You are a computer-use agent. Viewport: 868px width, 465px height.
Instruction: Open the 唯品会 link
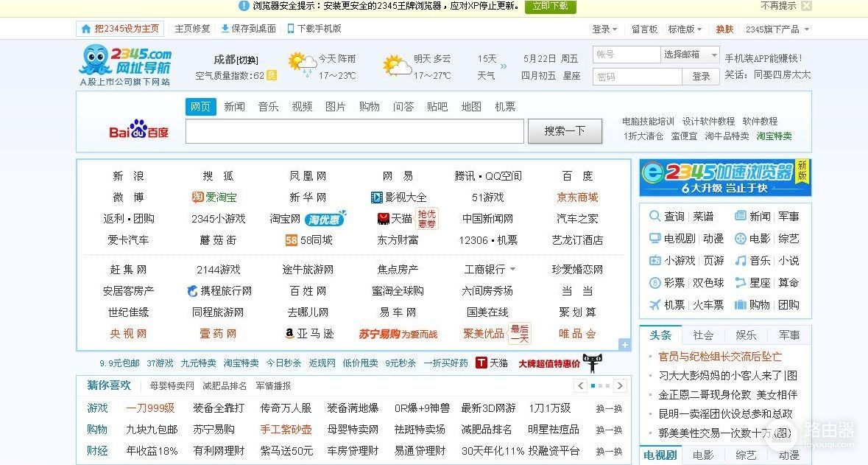[x=577, y=333]
